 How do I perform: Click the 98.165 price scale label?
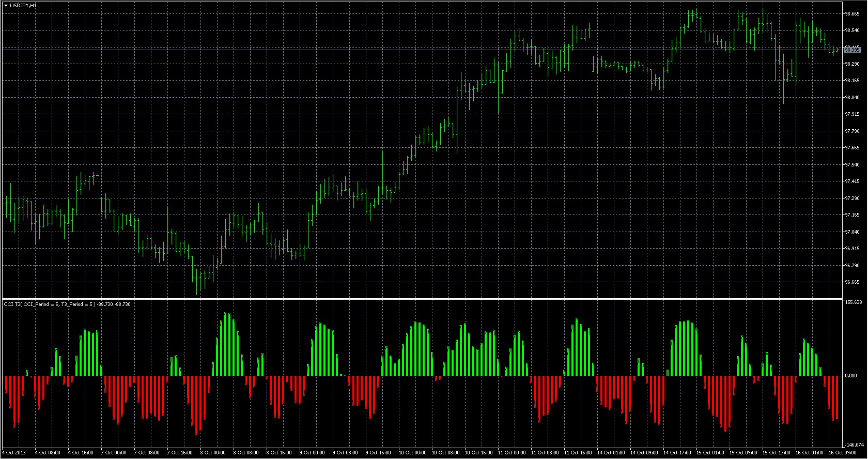[x=851, y=81]
